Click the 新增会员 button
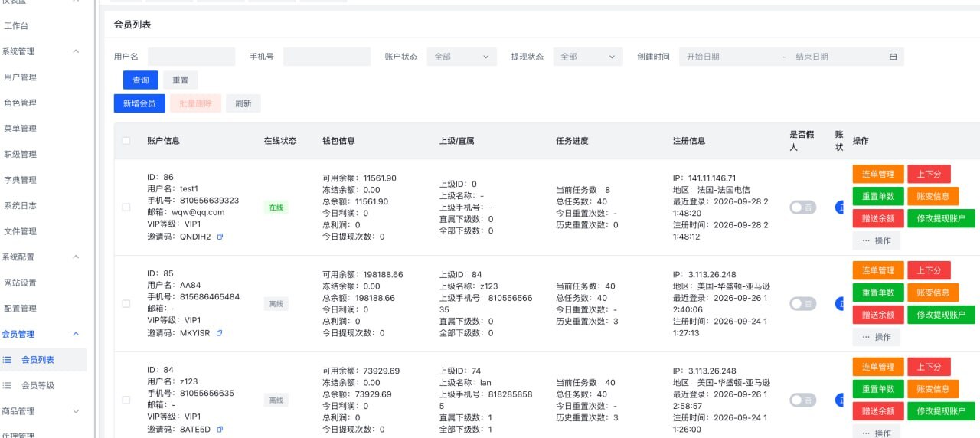This screenshot has height=438, width=980. [139, 103]
